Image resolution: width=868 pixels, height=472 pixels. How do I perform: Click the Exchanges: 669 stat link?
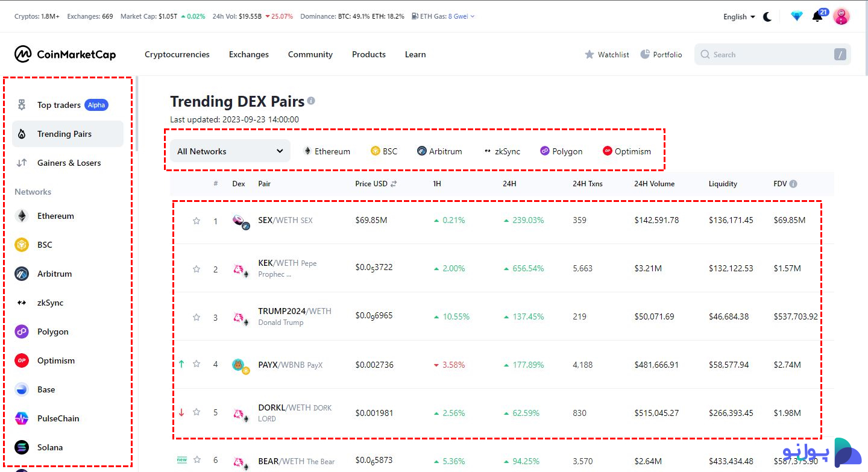(90, 16)
